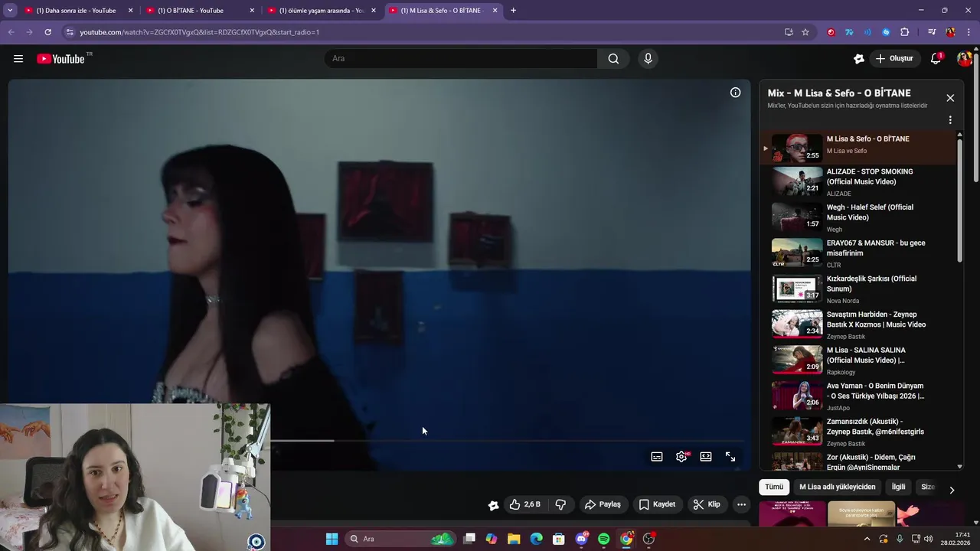Open the Mix playlist options menu
This screenshot has width=980, height=551.
950,120
